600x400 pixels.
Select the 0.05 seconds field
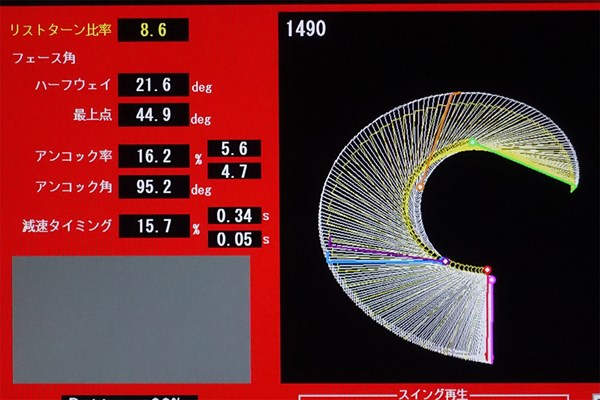(x=235, y=240)
